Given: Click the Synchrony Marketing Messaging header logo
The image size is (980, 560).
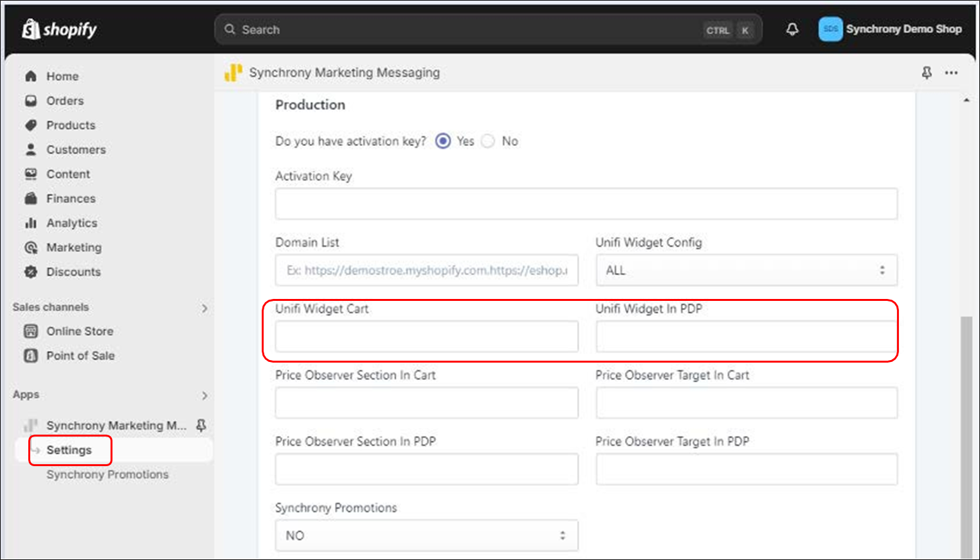Looking at the screenshot, I should (233, 73).
